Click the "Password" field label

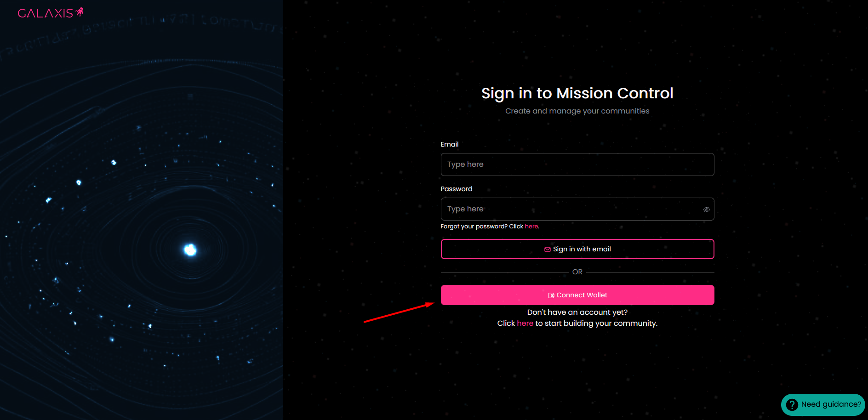pos(456,189)
